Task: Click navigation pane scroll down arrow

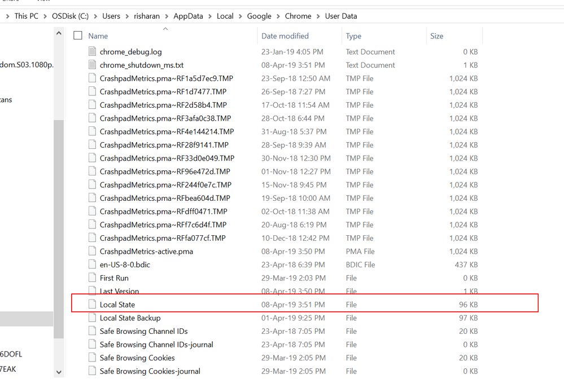Action: click(x=59, y=372)
